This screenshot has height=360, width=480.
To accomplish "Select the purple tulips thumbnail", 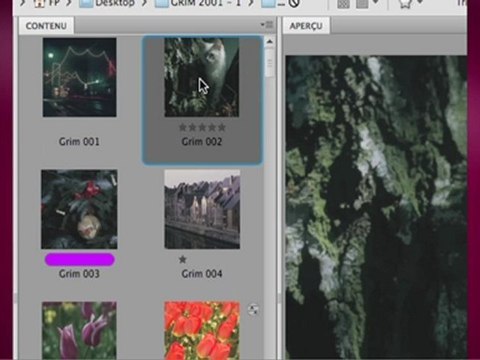I will [79, 330].
